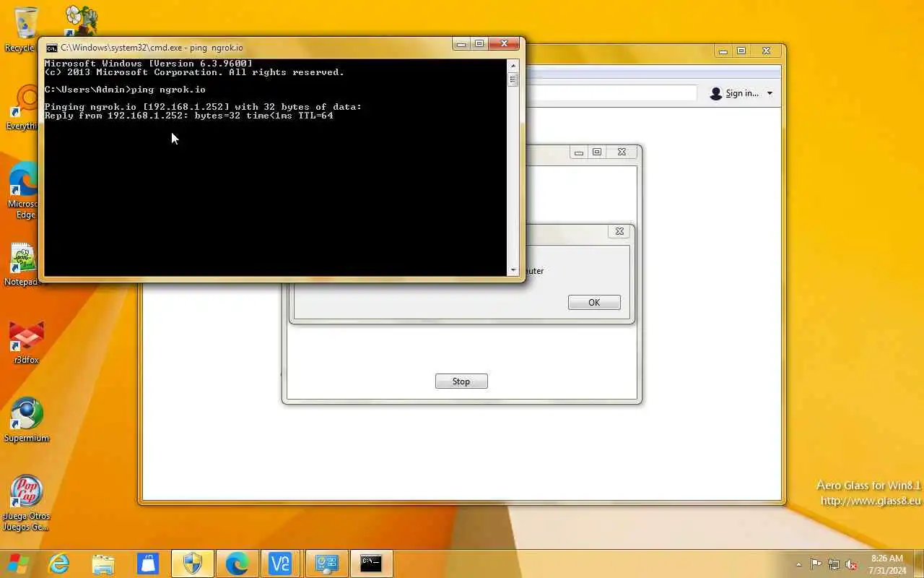
Task: Click the 'ping ngrok.io' command line text
Action: point(168,90)
